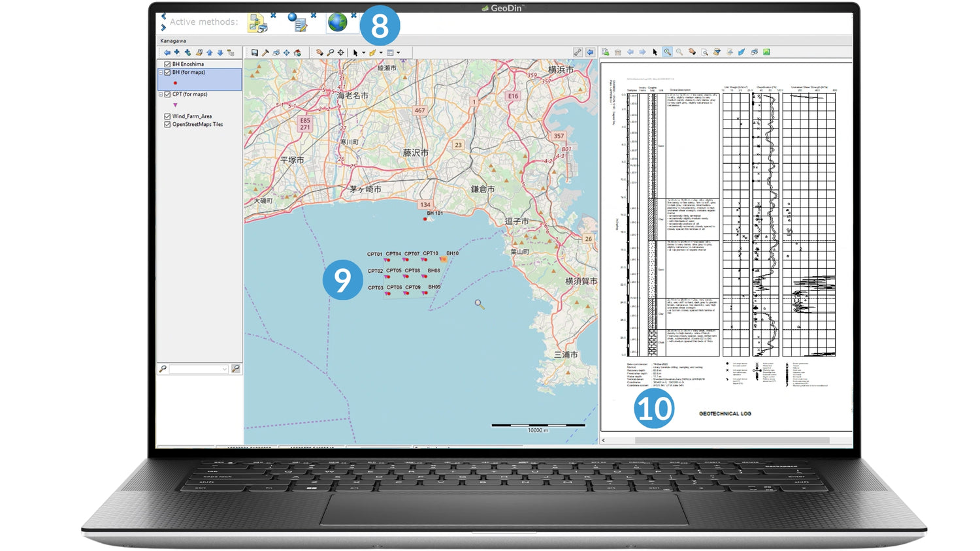The image size is (980, 551).
Task: Collapse the CPT (for maps) tree node
Action: 161,95
